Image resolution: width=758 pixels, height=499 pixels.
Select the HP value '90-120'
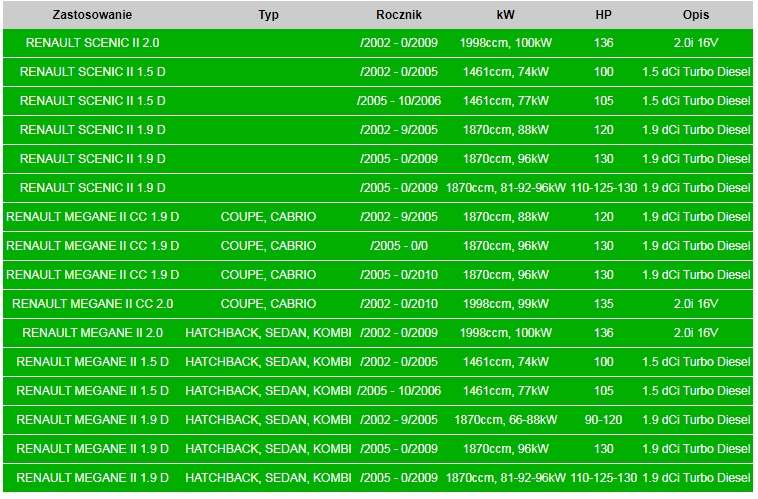click(603, 420)
